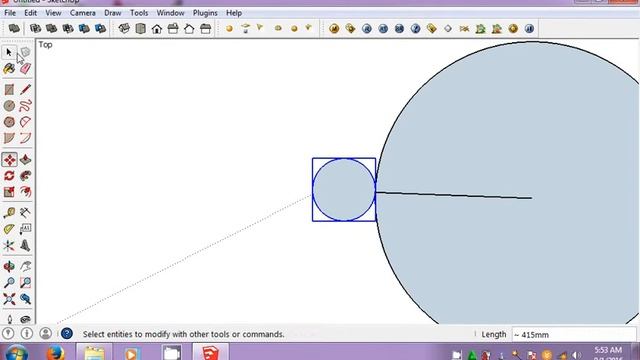
Task: Click the radius line inside large circle
Action: [453, 195]
